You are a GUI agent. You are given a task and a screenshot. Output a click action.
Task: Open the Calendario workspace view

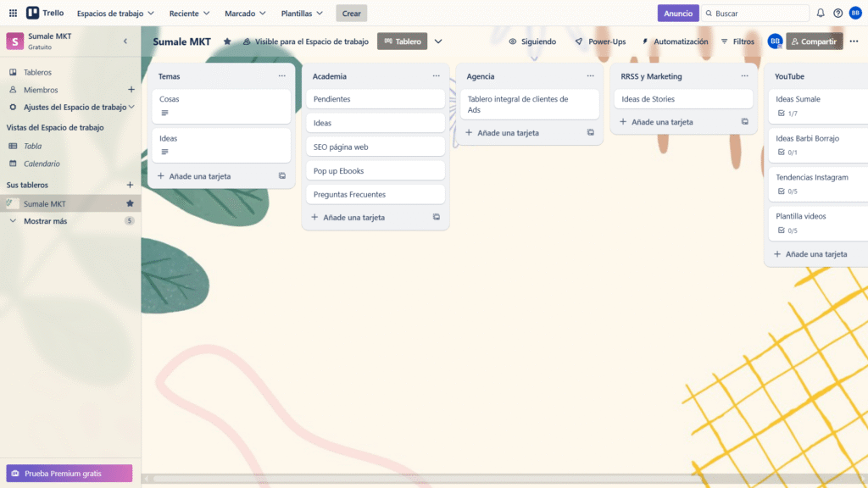point(42,164)
